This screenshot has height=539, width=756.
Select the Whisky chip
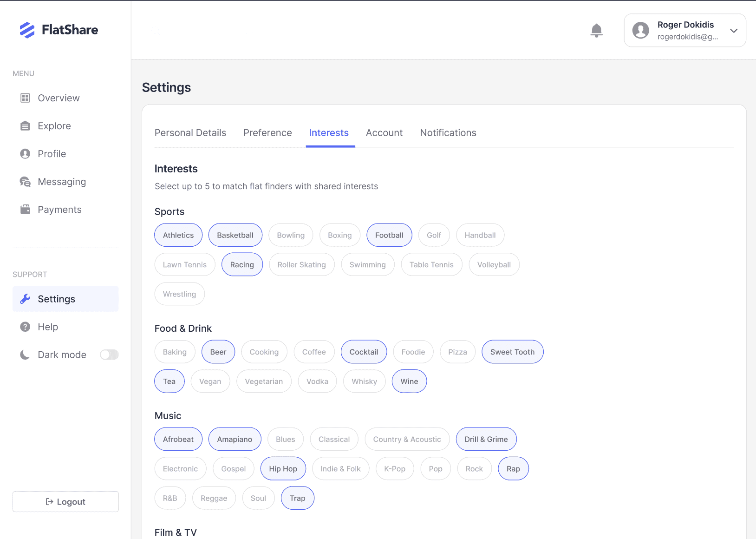coord(365,381)
